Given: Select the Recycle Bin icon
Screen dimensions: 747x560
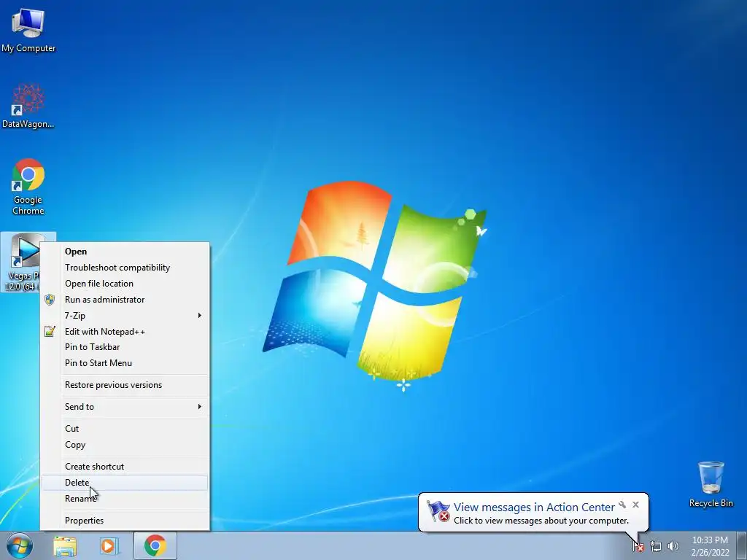Looking at the screenshot, I should click(x=711, y=484).
